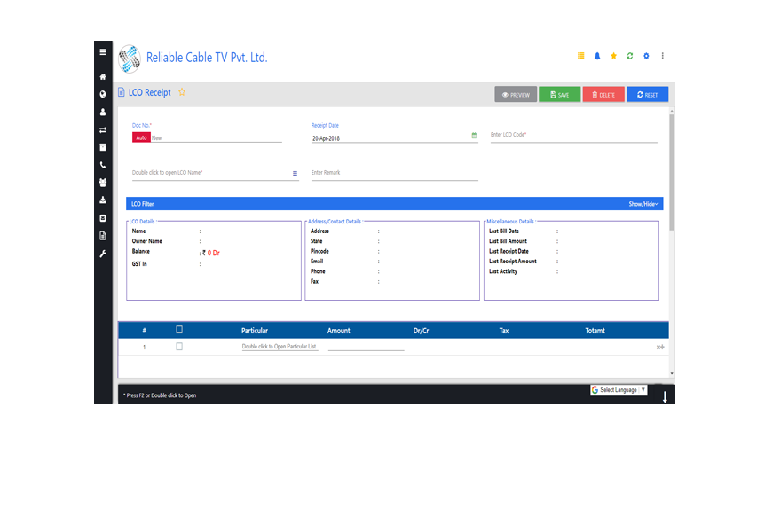Click the blue Reset button
Screen dimensions: 765x532
click(648, 95)
